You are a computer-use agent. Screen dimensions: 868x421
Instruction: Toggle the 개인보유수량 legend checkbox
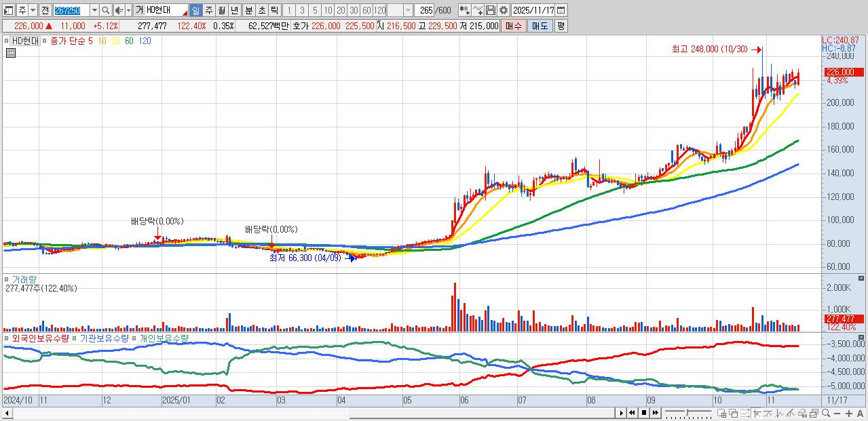click(134, 338)
